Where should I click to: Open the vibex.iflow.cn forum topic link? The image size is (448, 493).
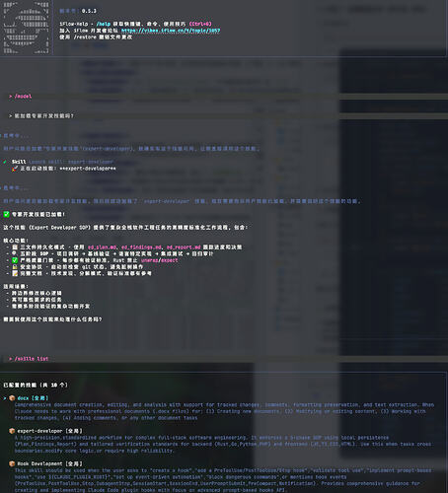[x=171, y=31]
